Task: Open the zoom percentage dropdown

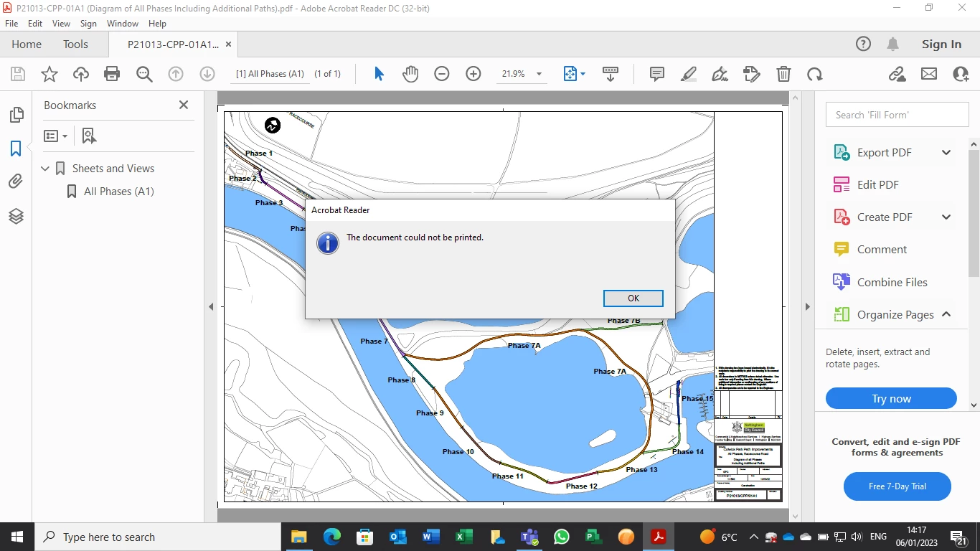Action: coord(539,74)
